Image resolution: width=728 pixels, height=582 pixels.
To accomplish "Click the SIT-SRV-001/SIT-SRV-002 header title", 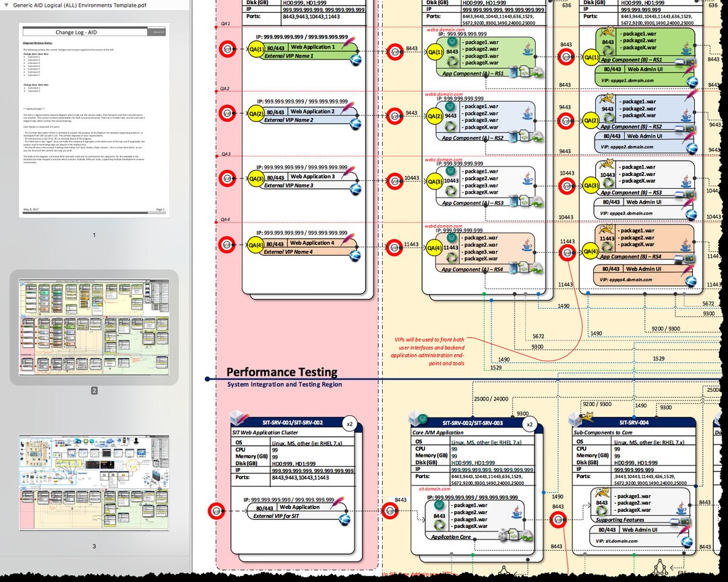I will 293,423.
